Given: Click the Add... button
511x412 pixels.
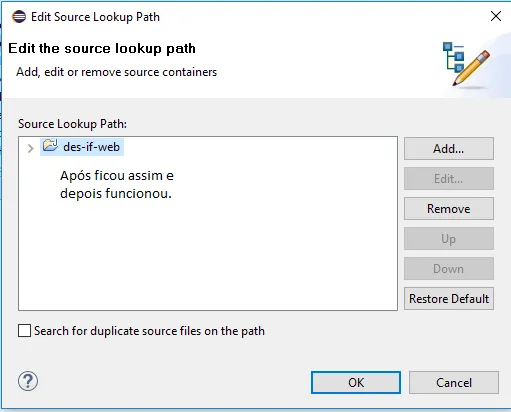Looking at the screenshot, I should click(x=449, y=149).
